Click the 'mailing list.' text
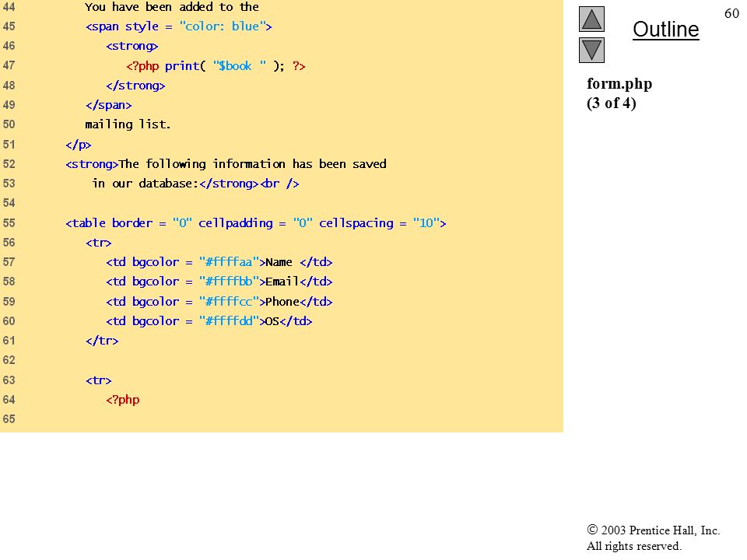747x560 pixels. (128, 124)
